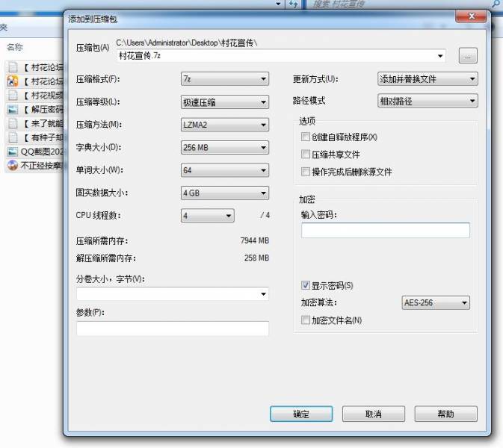This screenshot has height=448, width=503.
Task: Click the browse "..." button for archive path
Action: click(468, 56)
